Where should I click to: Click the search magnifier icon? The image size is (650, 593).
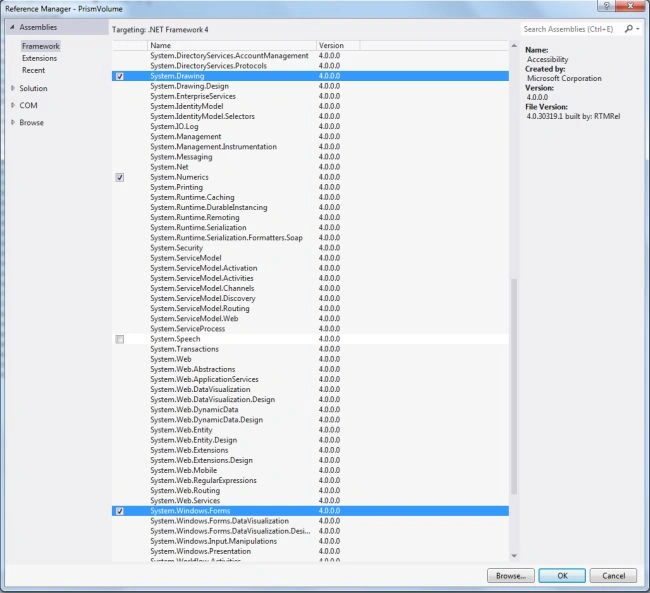coord(628,29)
